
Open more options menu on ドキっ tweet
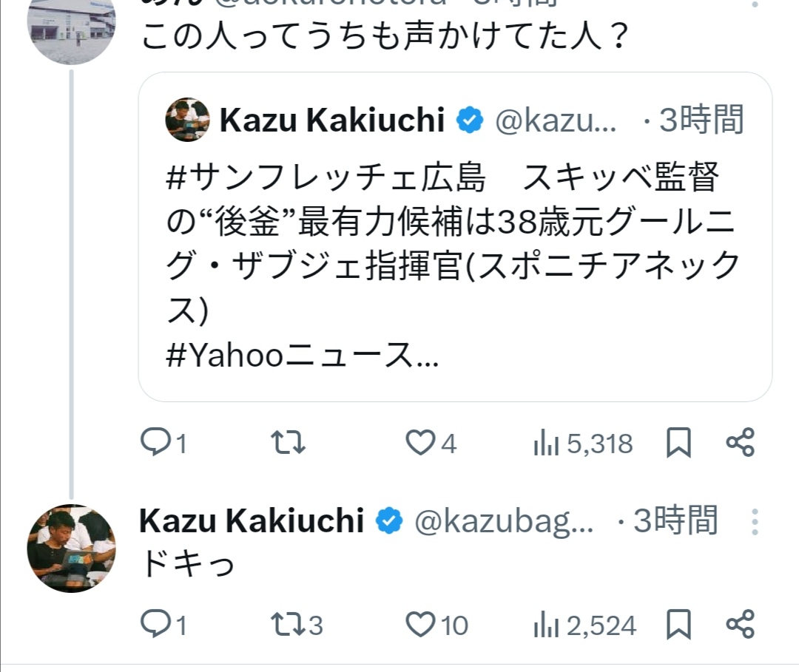pos(754,522)
